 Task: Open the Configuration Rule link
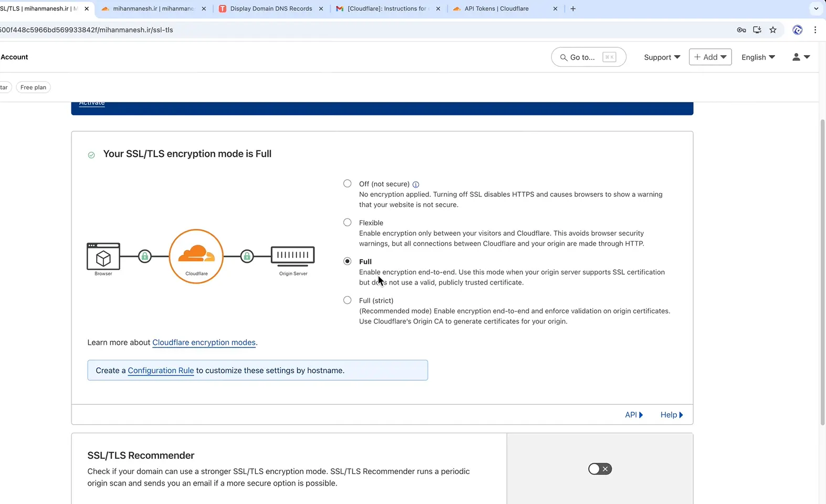click(x=161, y=371)
